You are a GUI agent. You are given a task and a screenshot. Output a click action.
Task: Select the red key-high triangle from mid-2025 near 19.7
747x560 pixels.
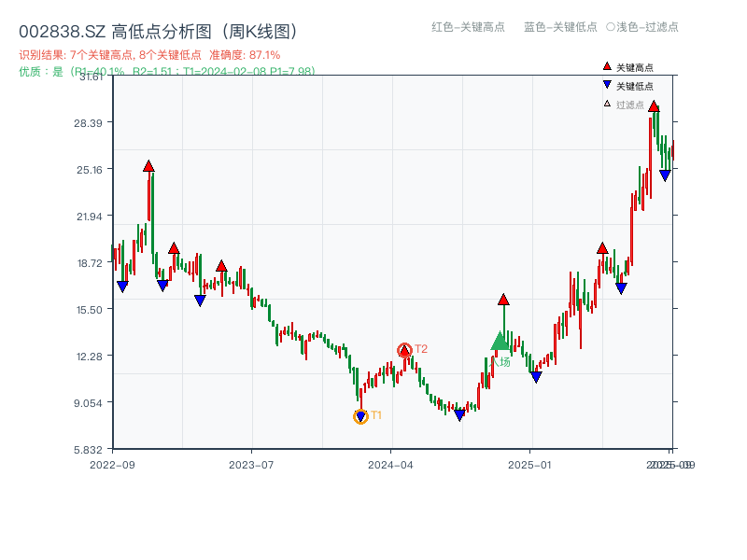pyautogui.click(x=602, y=248)
